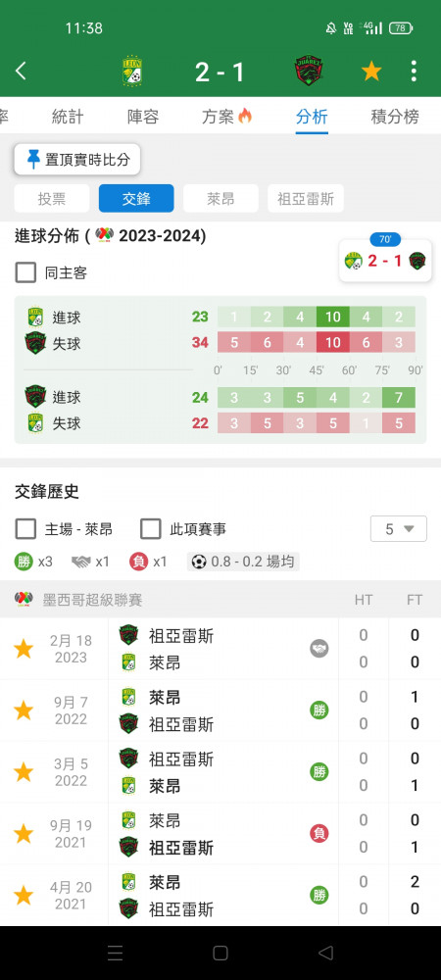Tap the León team crest in header
The height and width of the screenshot is (980, 441).
click(x=131, y=72)
